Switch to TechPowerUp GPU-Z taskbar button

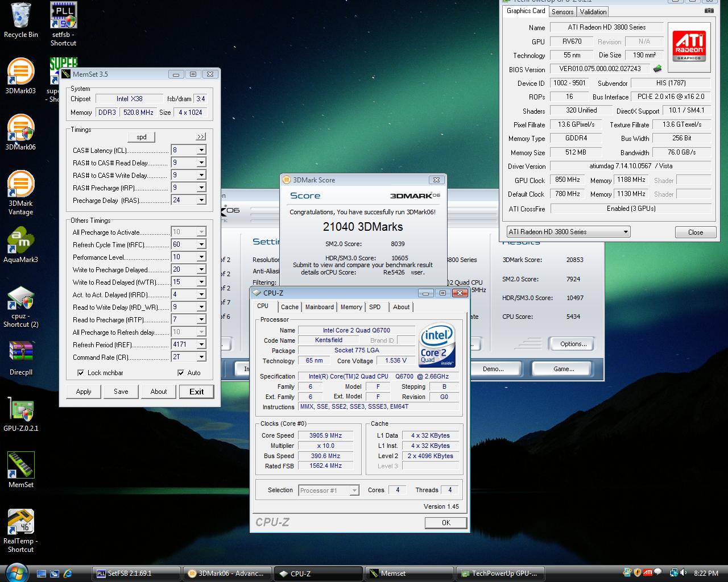(499, 573)
